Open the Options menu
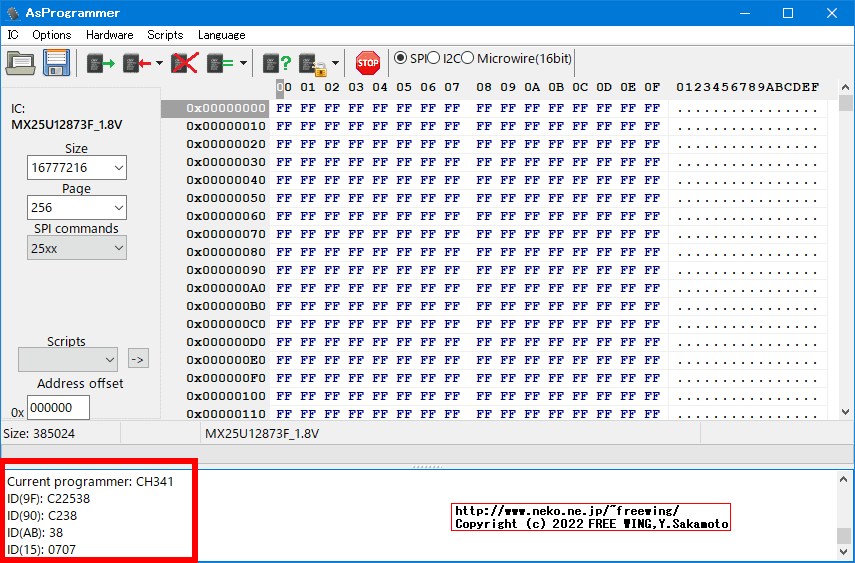Screen dimensions: 855x563 [x=52, y=35]
